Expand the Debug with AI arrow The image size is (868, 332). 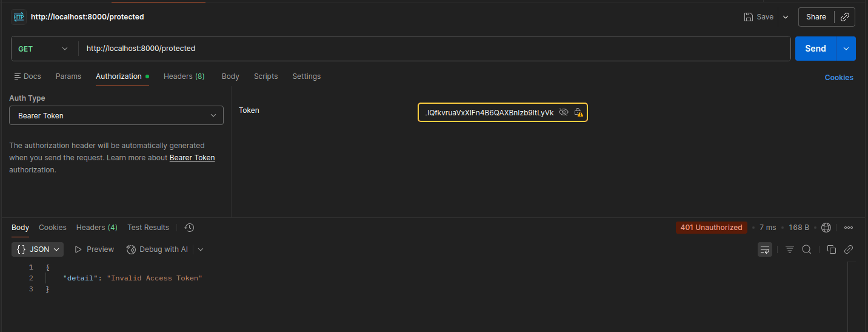click(x=201, y=249)
